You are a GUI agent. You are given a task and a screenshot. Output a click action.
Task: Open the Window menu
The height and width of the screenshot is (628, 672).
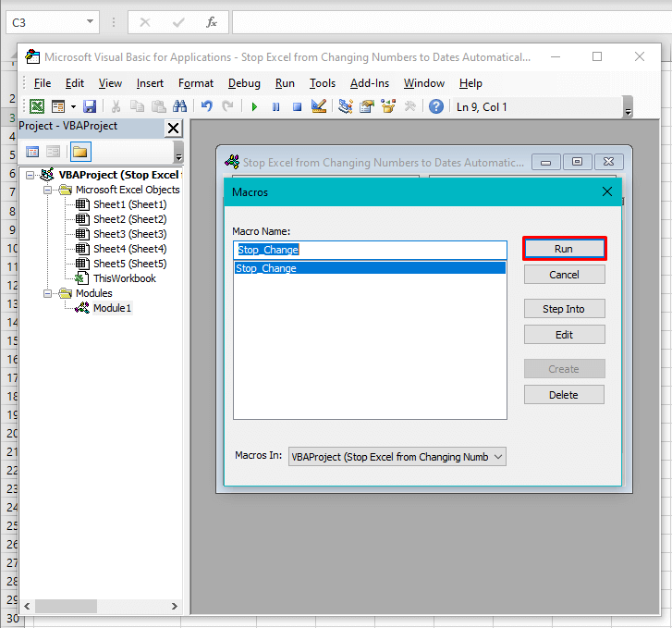(x=424, y=83)
